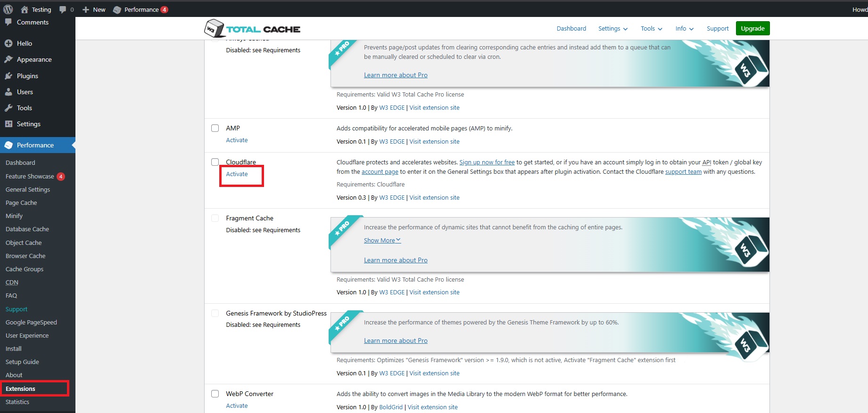This screenshot has height=413, width=868.
Task: Open Database Cache submenu item
Action: [27, 229]
